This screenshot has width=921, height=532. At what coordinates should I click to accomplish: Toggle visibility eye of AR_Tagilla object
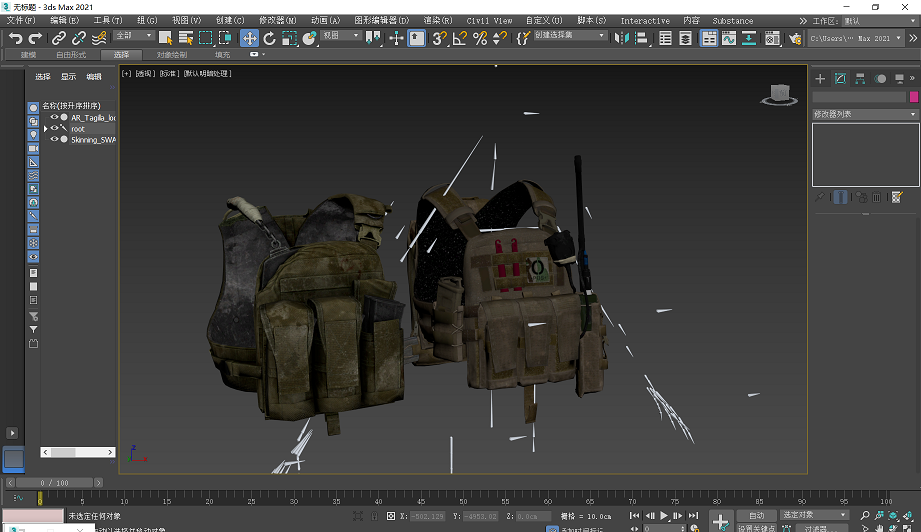point(54,117)
